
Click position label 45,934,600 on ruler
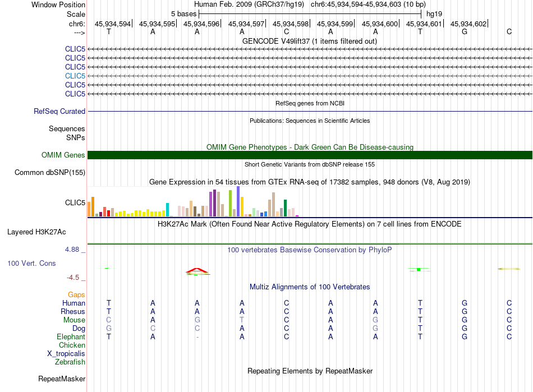pos(380,24)
